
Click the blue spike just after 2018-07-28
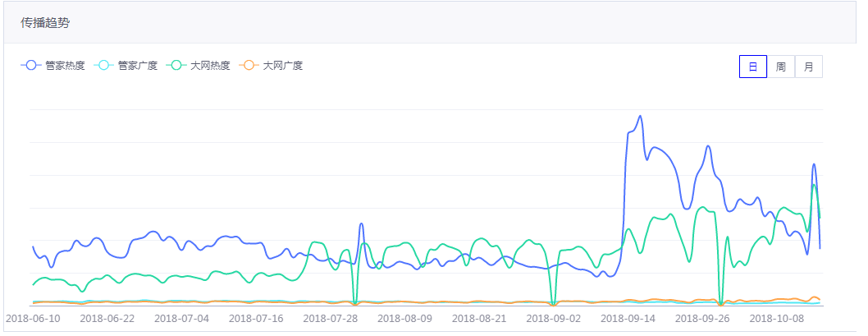(361, 223)
